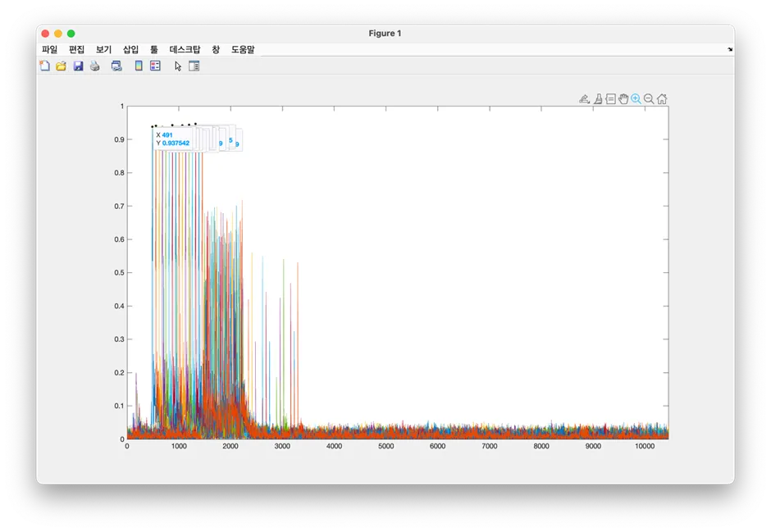Click the axes toolbar export icon
The image size is (771, 532).
584,99
